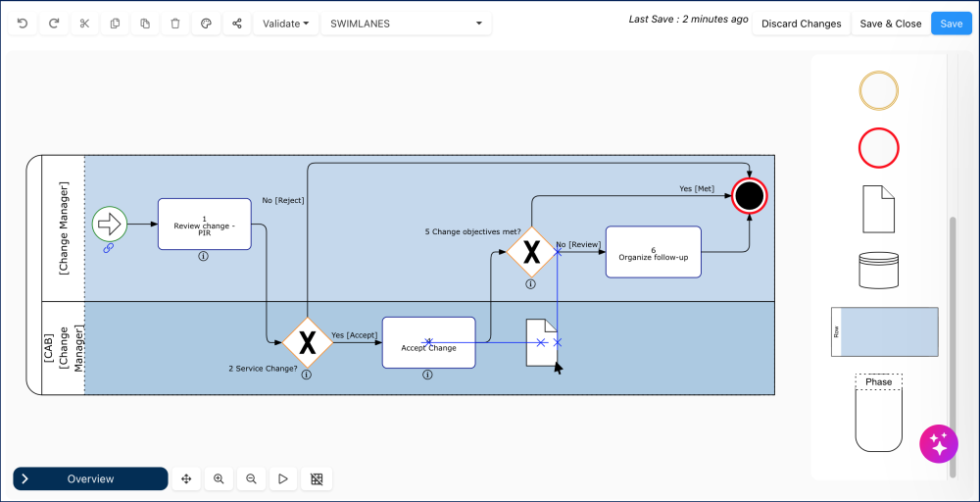Click the Save & Close button
The height and width of the screenshot is (502, 980).
tap(891, 24)
